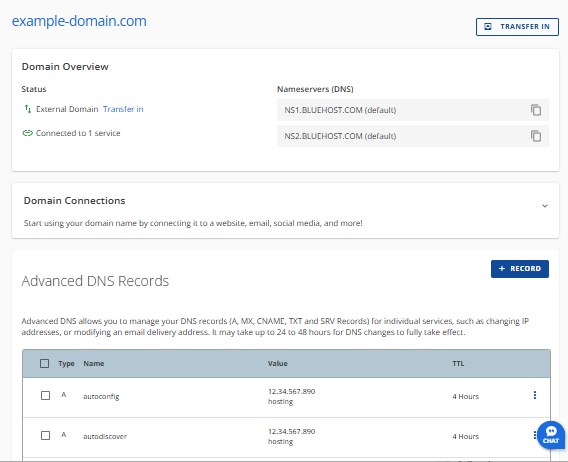
Task: Click the Connected to 1 service text
Action: [78, 133]
